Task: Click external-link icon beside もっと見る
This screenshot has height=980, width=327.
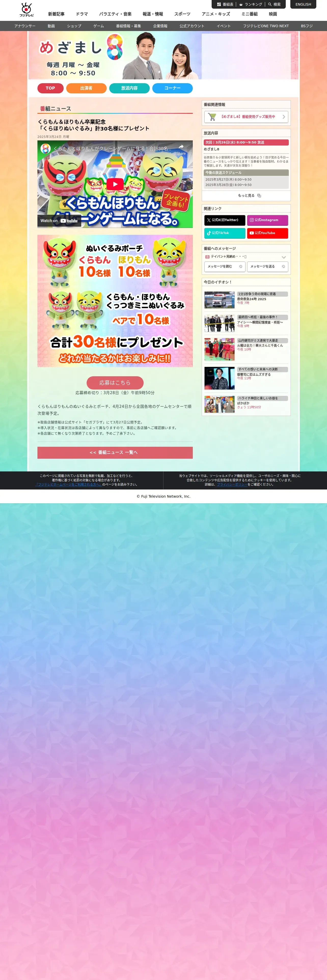Action: 259,196
